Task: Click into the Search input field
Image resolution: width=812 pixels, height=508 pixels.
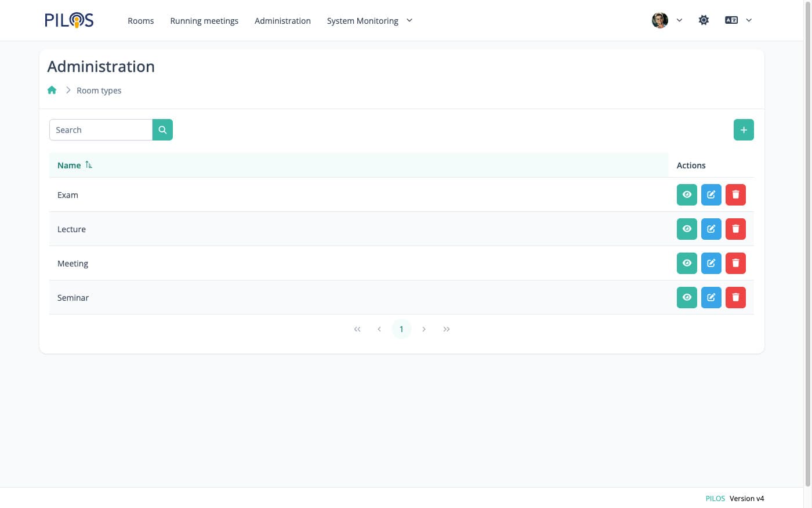Action: pyautogui.click(x=101, y=130)
